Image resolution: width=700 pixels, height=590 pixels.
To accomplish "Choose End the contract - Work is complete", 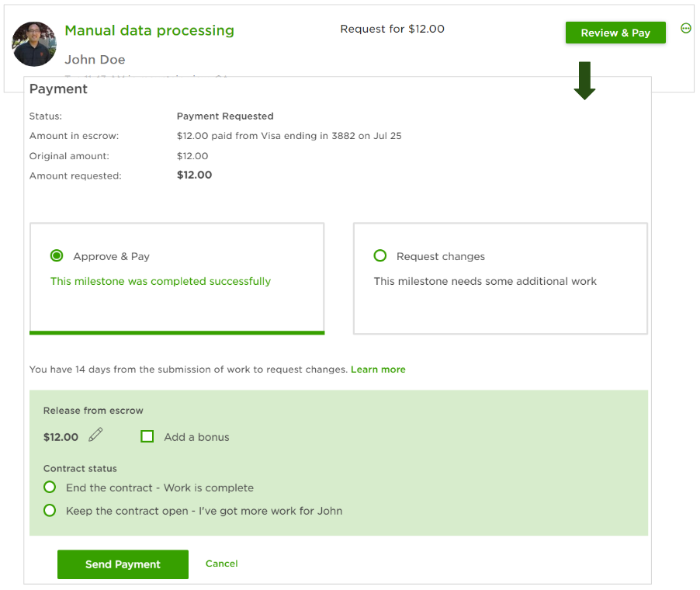I will point(50,488).
